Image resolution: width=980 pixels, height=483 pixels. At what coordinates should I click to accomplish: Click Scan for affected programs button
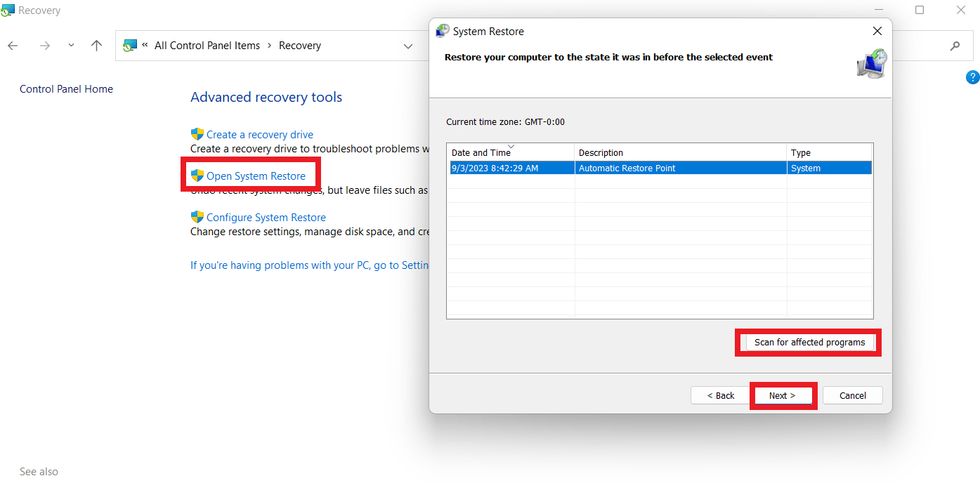point(809,343)
